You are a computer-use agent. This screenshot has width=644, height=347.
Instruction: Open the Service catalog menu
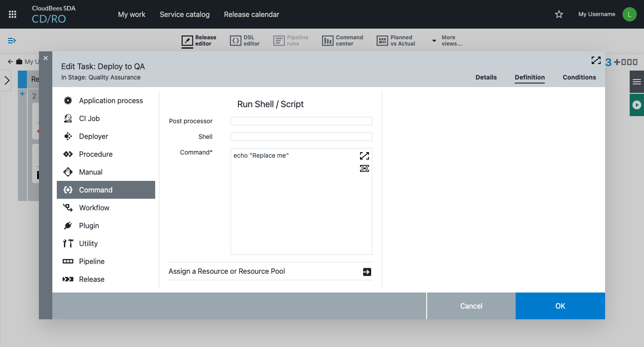point(184,14)
